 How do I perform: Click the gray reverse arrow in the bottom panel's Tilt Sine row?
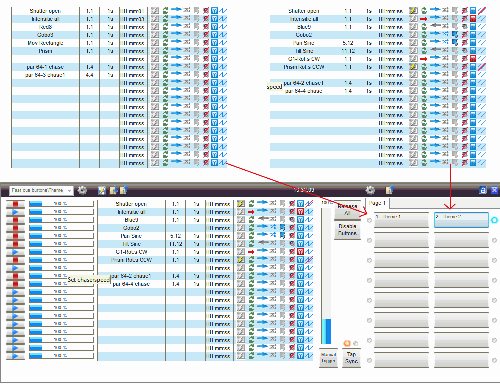(x=263, y=243)
